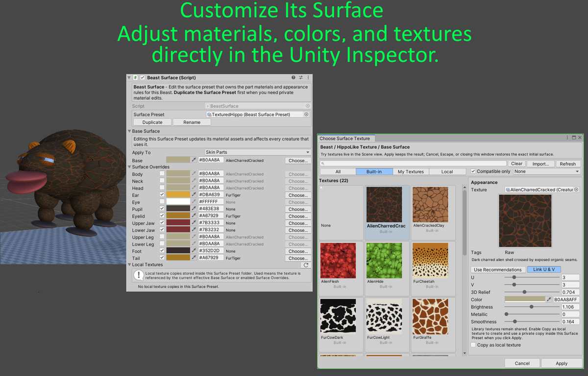Enable the Neck surface override checkbox
The width and height of the screenshot is (588, 376).
click(x=162, y=181)
